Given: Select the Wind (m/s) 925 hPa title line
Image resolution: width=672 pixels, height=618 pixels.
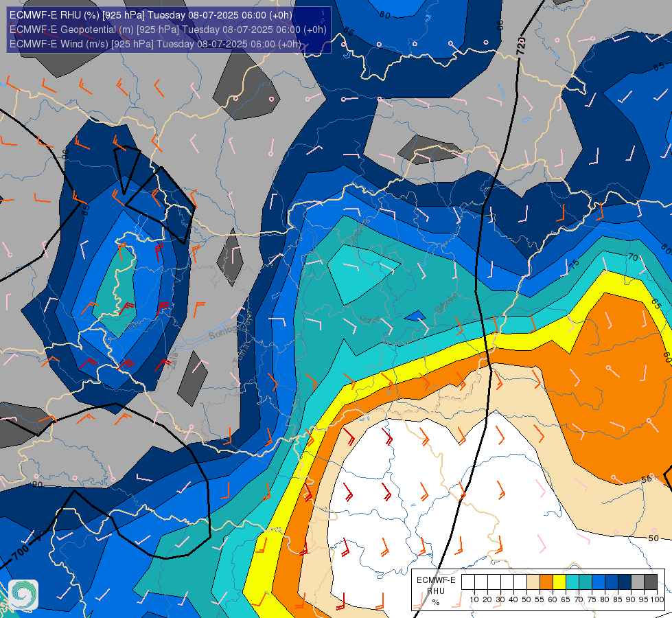Looking at the screenshot, I should (155, 44).
